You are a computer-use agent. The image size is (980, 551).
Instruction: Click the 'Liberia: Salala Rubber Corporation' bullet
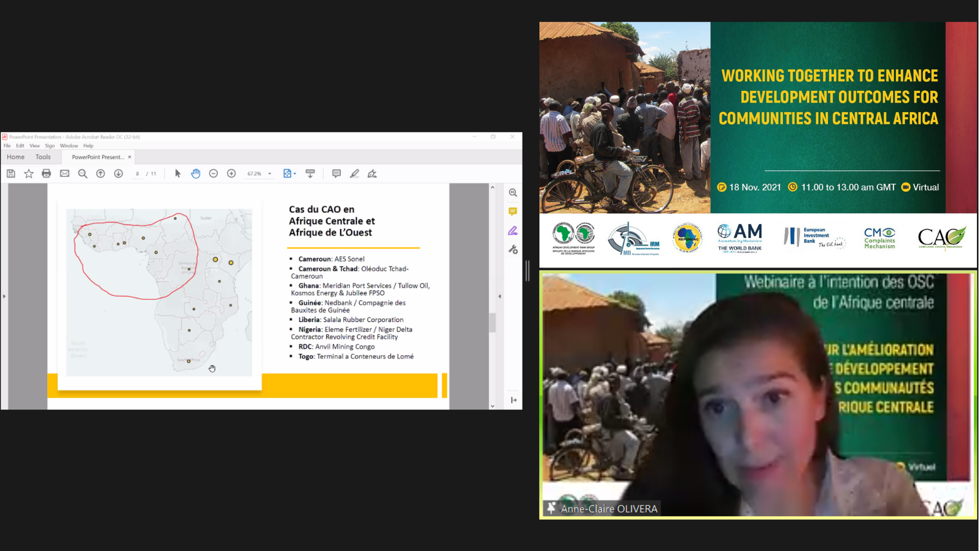pos(351,320)
